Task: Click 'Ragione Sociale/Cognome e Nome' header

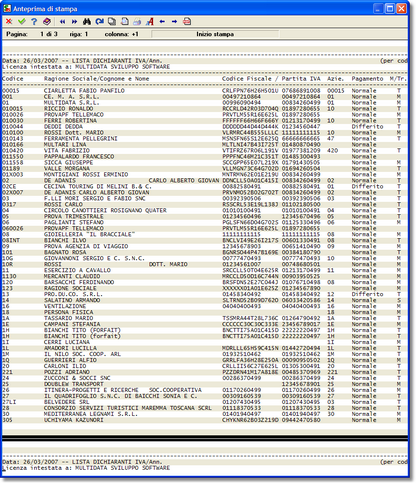Action: coord(97,79)
